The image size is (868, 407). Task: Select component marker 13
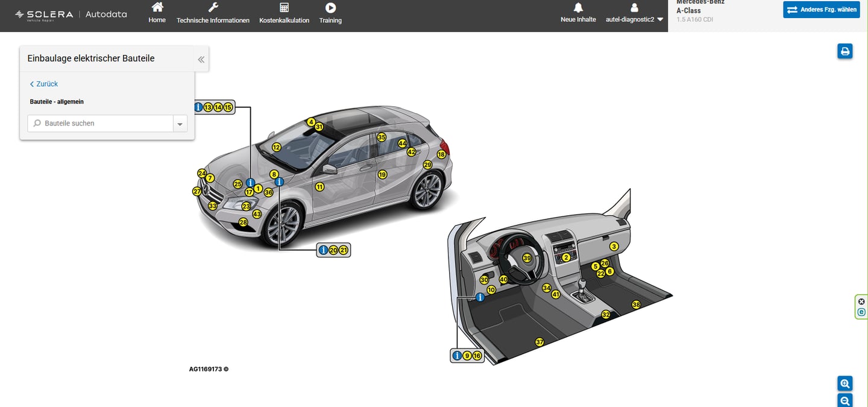tap(208, 107)
